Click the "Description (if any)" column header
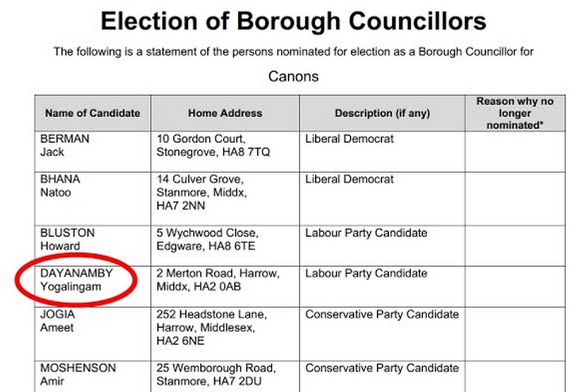The height and width of the screenshot is (392, 588). [x=382, y=113]
